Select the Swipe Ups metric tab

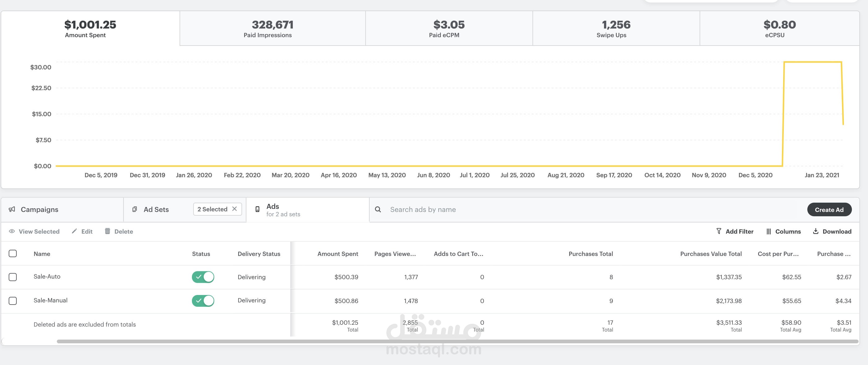pos(616,28)
